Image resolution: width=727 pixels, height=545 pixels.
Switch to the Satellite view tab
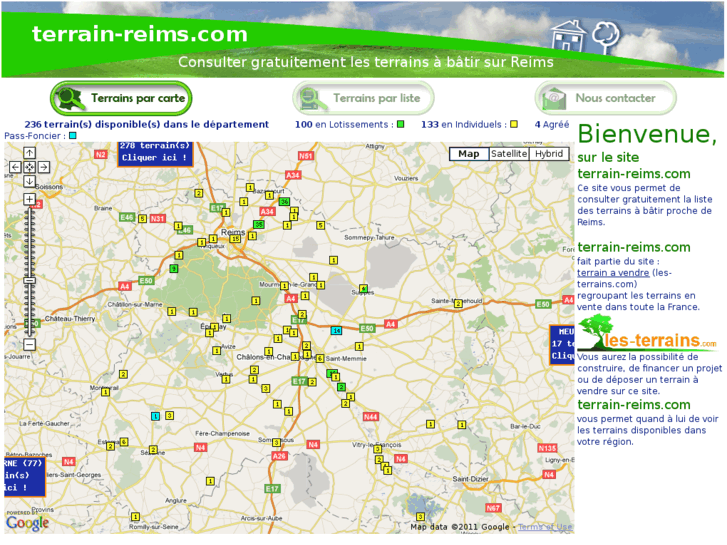509,154
